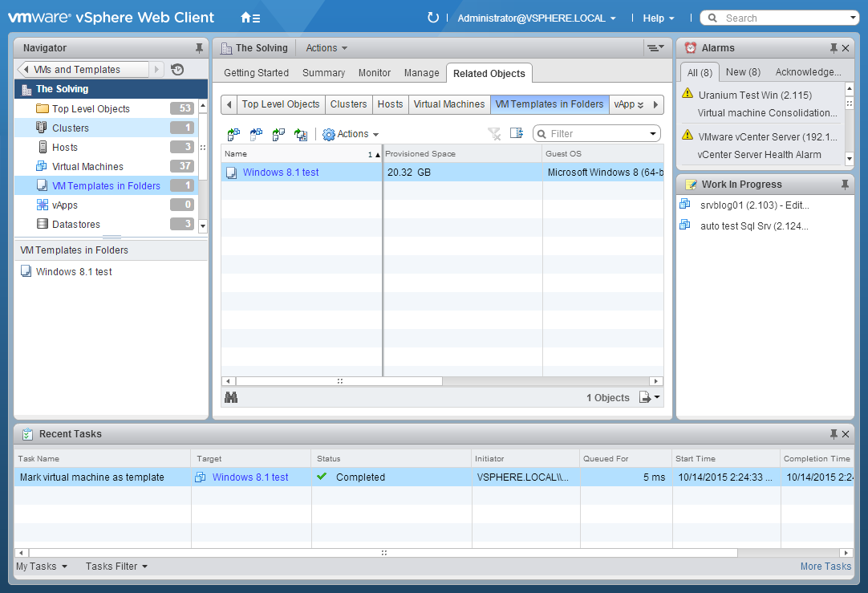Clear the filter using the funnel icon
This screenshot has width=868, height=593.
click(x=494, y=133)
